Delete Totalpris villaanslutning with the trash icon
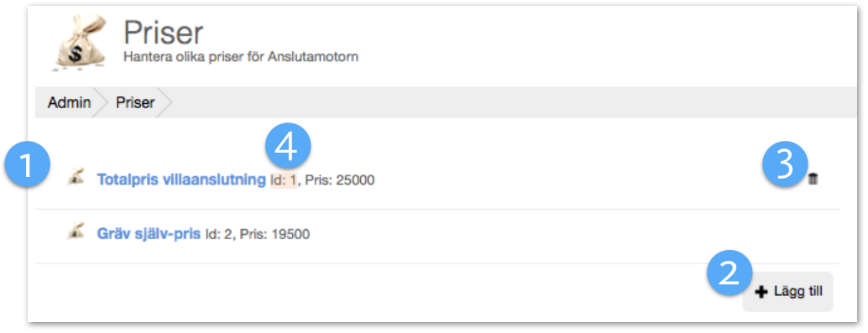868x333 pixels. [x=813, y=179]
